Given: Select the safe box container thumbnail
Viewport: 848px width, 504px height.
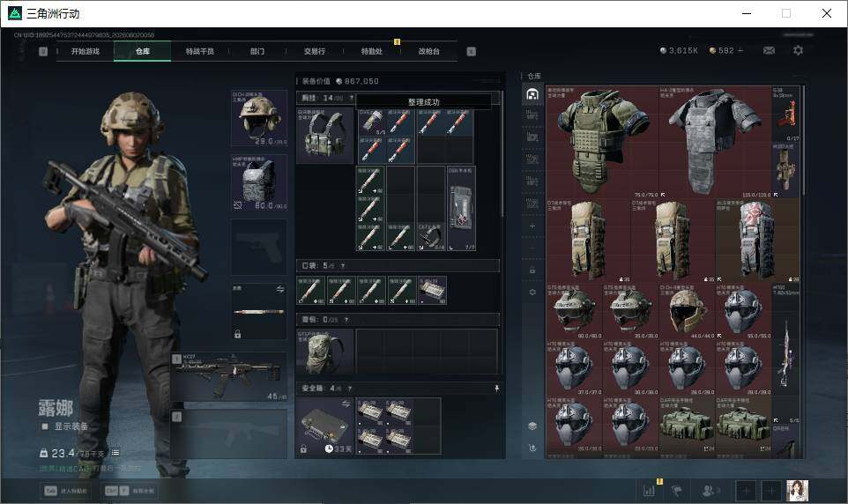Looking at the screenshot, I should (x=324, y=426).
